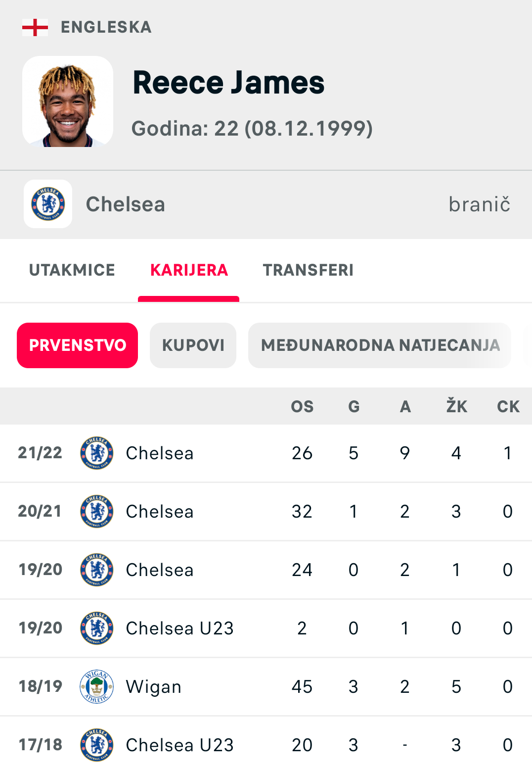
Task: Tap Chelsea crest in 21/22 row
Action: click(97, 453)
